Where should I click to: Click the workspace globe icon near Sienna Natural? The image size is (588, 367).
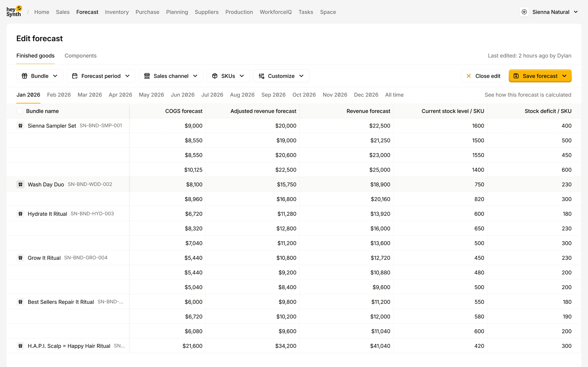pos(524,12)
